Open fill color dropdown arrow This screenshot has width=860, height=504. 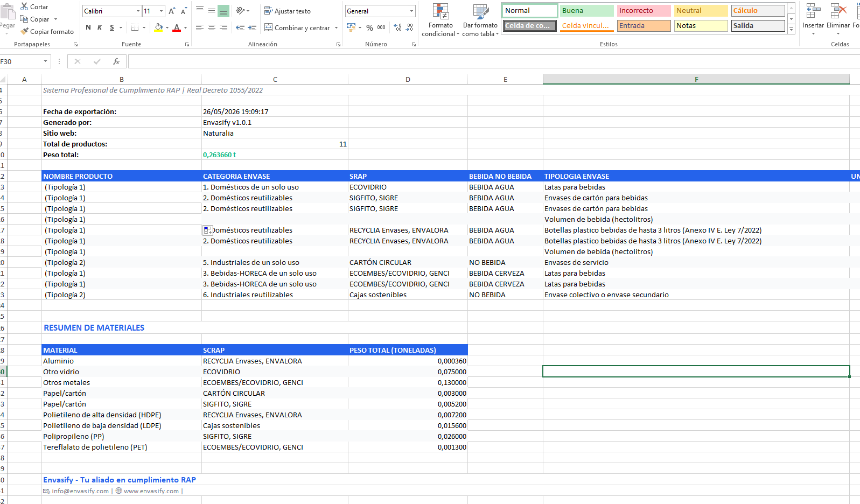tap(167, 27)
